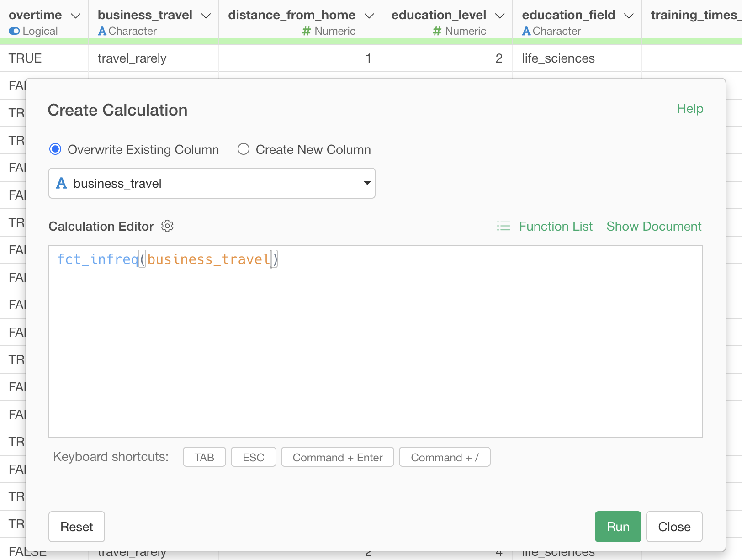Click the Function List icon
Image resolution: width=742 pixels, height=560 pixels.
(x=503, y=226)
